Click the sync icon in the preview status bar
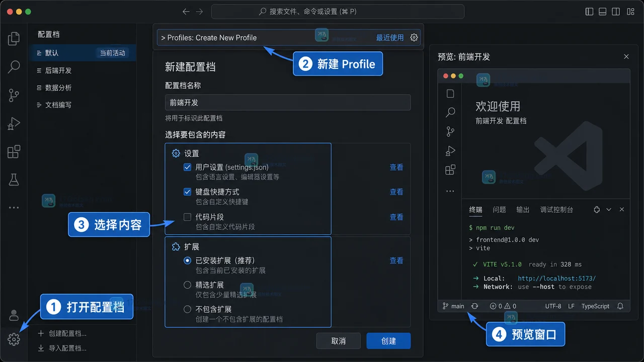Screen dimensions: 644x362 click(x=474, y=306)
